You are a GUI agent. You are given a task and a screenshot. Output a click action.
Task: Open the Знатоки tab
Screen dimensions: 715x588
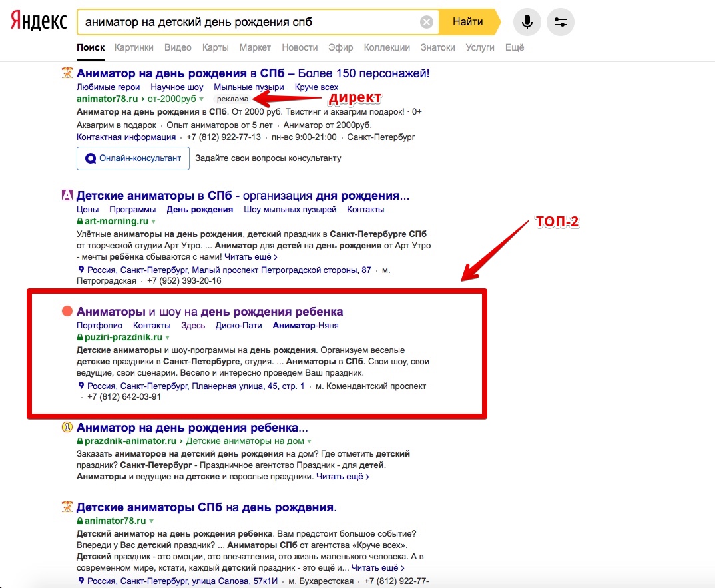[438, 47]
